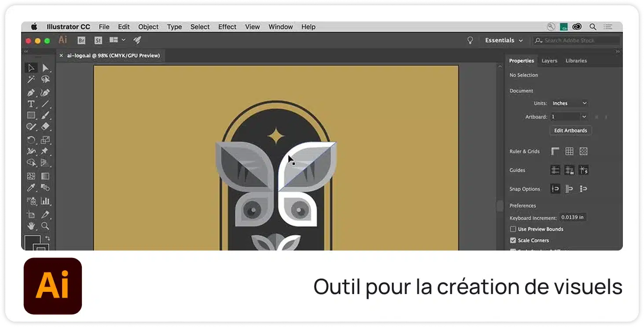The image size is (644, 327).
Task: Select the Symbol Sprayer tool
Action: pos(31,201)
